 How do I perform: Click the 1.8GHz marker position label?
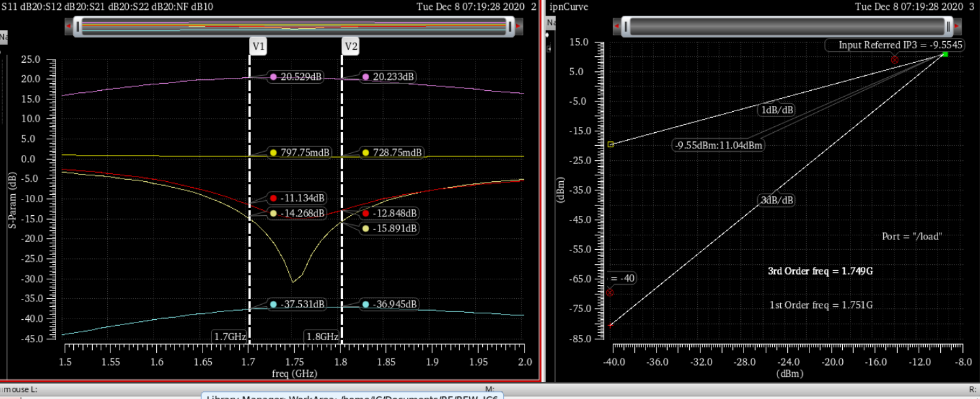[322, 336]
